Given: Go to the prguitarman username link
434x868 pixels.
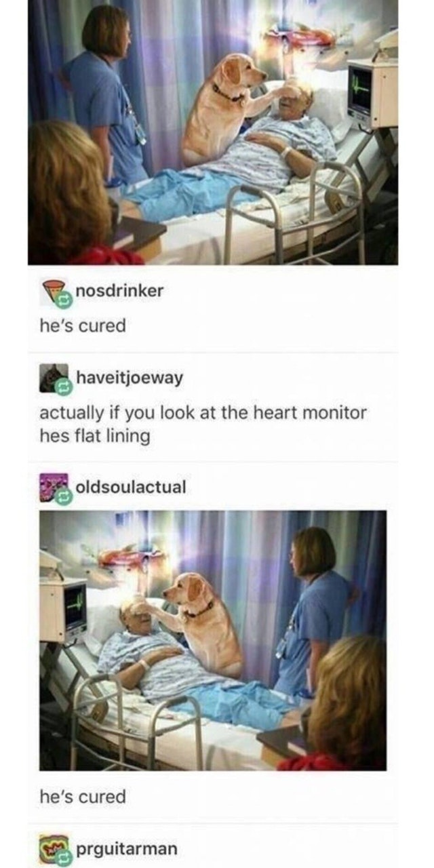Looking at the screenshot, I should (x=126, y=848).
